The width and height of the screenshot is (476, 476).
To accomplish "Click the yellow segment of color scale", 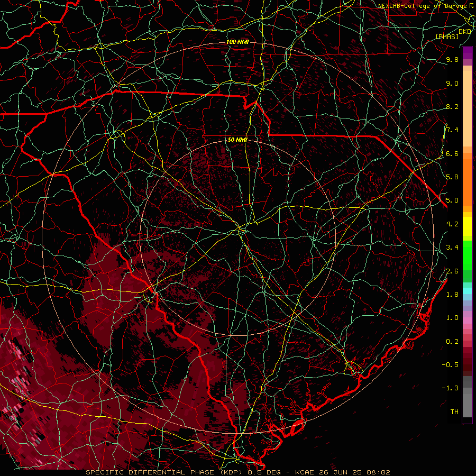I will (467, 226).
